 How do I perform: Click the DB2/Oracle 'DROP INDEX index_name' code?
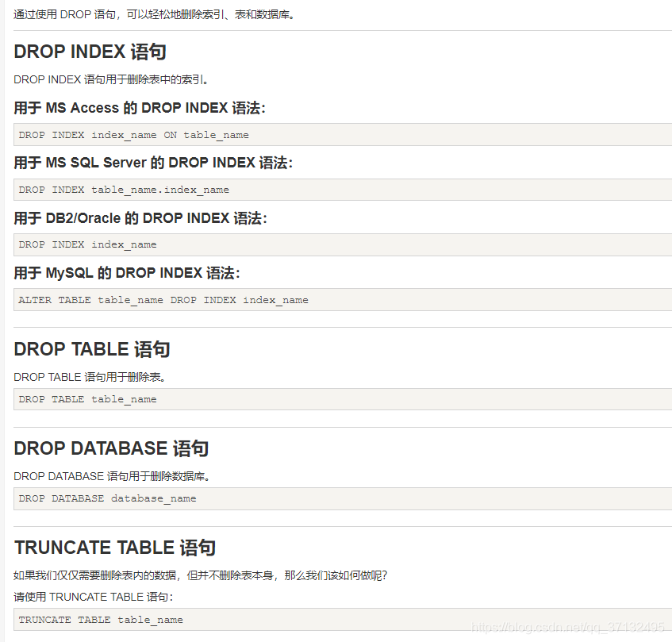pyautogui.click(x=87, y=244)
